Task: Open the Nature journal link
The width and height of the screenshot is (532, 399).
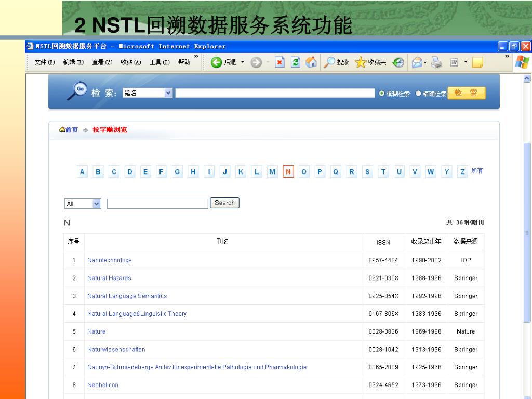Action: [x=96, y=331]
